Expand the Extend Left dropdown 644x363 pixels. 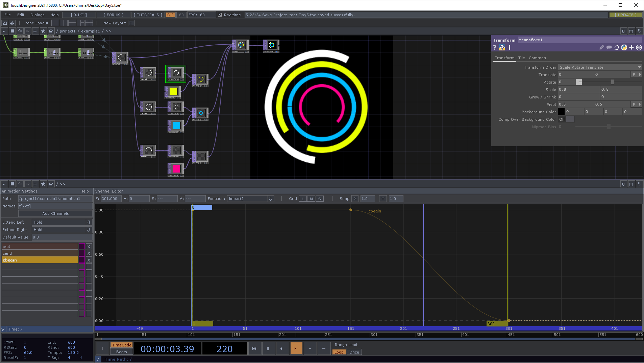tap(89, 222)
